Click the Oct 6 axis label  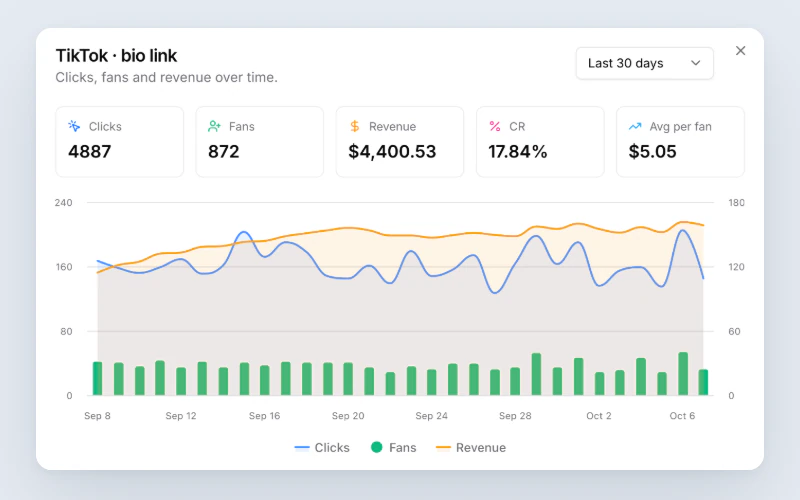click(x=682, y=416)
